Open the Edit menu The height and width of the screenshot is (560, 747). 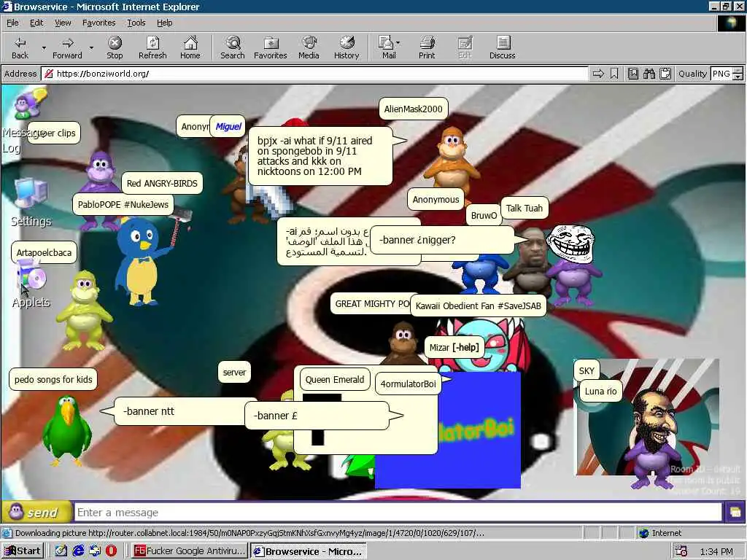pyautogui.click(x=36, y=23)
